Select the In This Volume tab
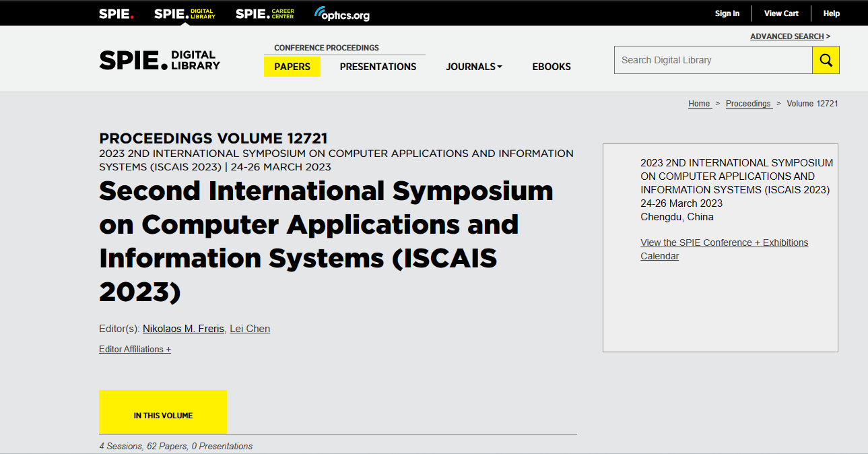Image resolution: width=868 pixels, height=454 pixels. click(163, 412)
